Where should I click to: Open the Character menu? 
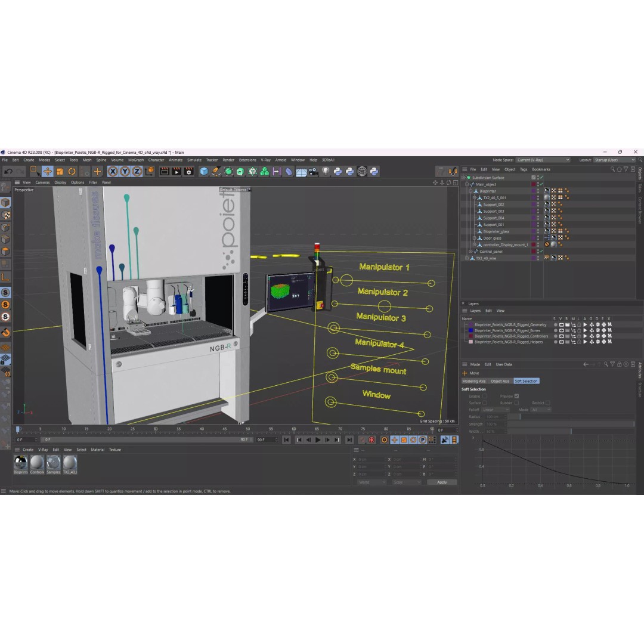[x=156, y=160]
